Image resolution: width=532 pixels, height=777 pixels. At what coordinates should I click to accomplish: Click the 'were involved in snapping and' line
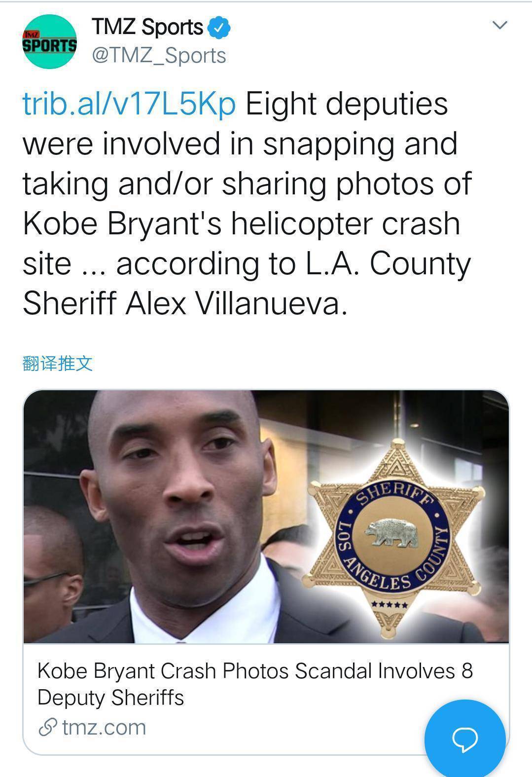pos(240,144)
